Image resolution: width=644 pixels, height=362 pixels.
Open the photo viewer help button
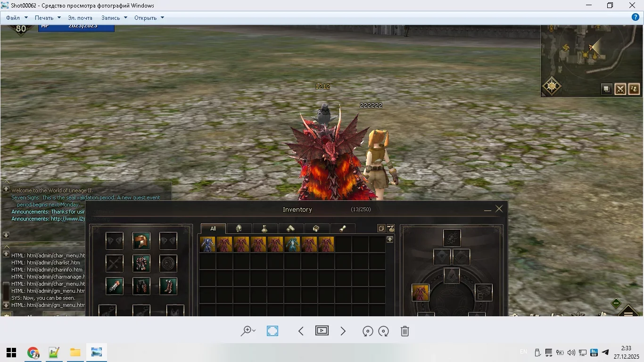pyautogui.click(x=636, y=17)
